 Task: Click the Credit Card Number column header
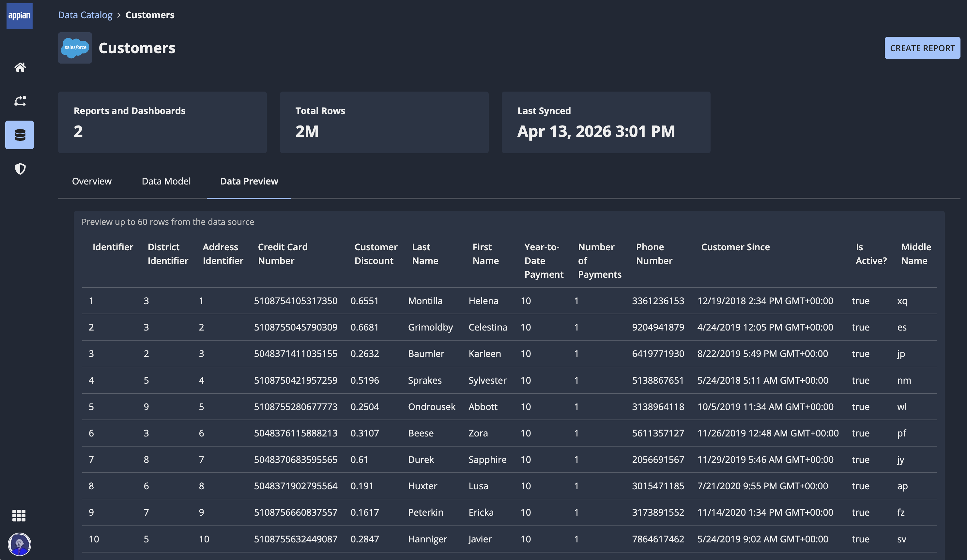283,254
